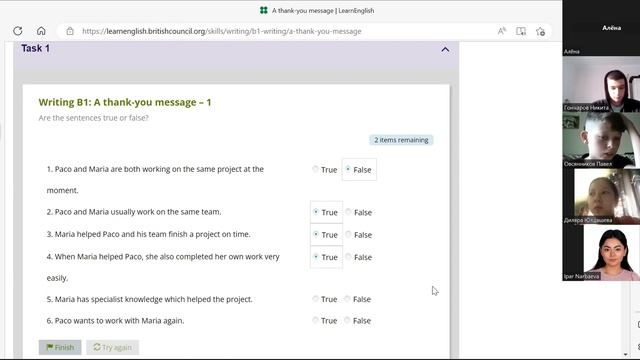Pick True for question 4

(316, 256)
